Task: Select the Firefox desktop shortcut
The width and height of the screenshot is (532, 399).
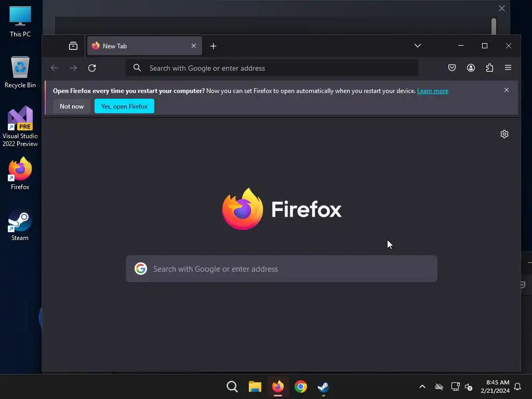Action: (20, 174)
